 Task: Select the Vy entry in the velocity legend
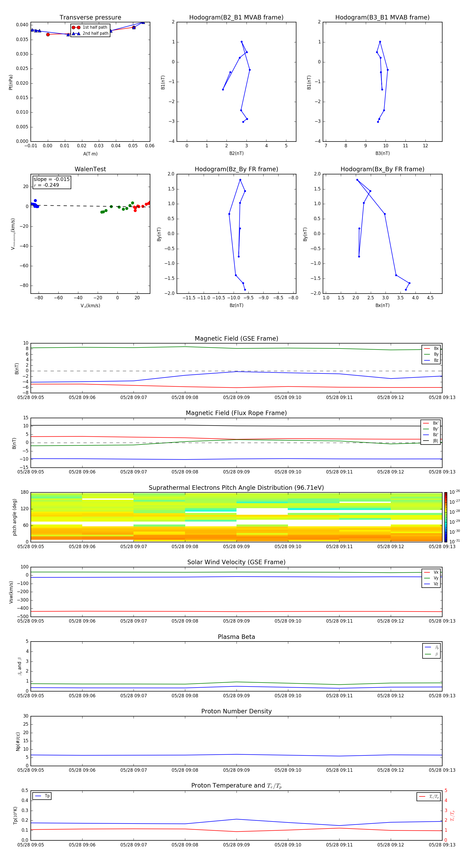[431, 578]
